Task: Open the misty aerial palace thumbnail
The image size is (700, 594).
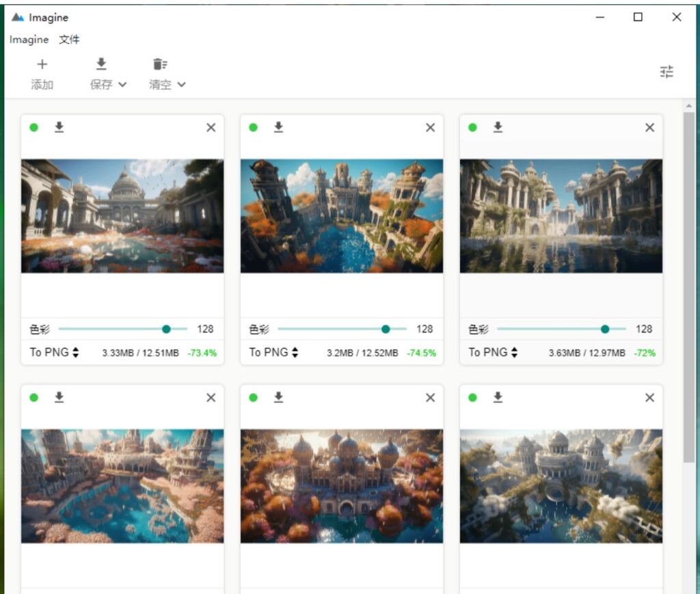Action: (561, 486)
